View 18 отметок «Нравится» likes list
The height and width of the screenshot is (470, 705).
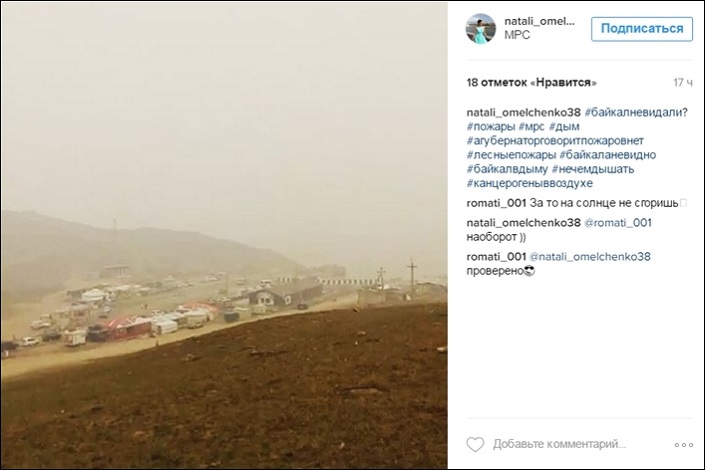tap(531, 83)
